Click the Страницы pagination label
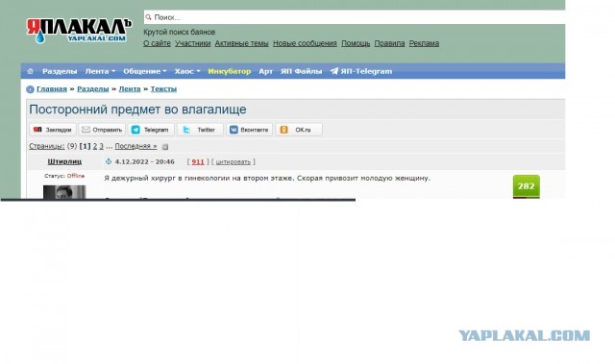The width and height of the screenshot is (615, 364). coord(47,146)
